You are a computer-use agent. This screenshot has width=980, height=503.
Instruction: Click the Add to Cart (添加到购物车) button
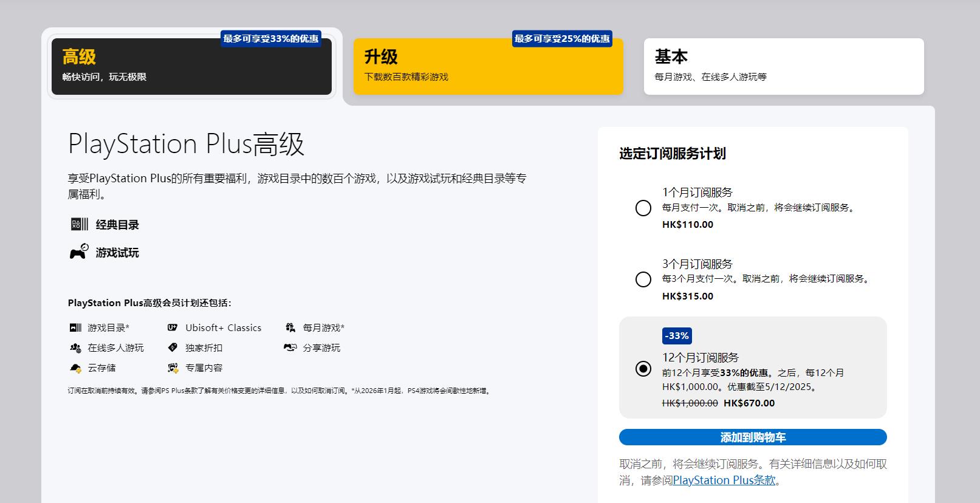pos(753,437)
